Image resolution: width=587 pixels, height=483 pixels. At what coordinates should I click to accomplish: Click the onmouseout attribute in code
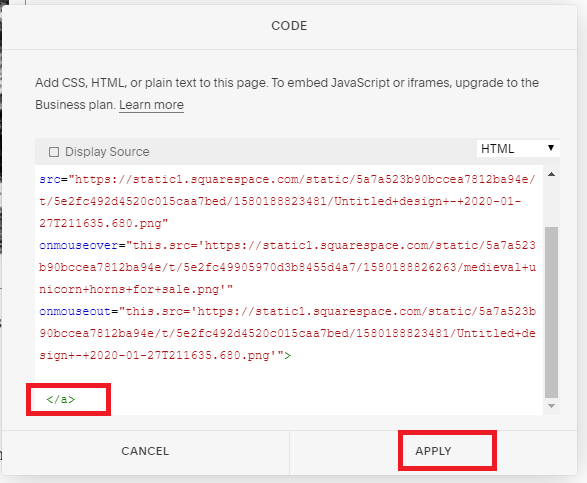tap(75, 311)
